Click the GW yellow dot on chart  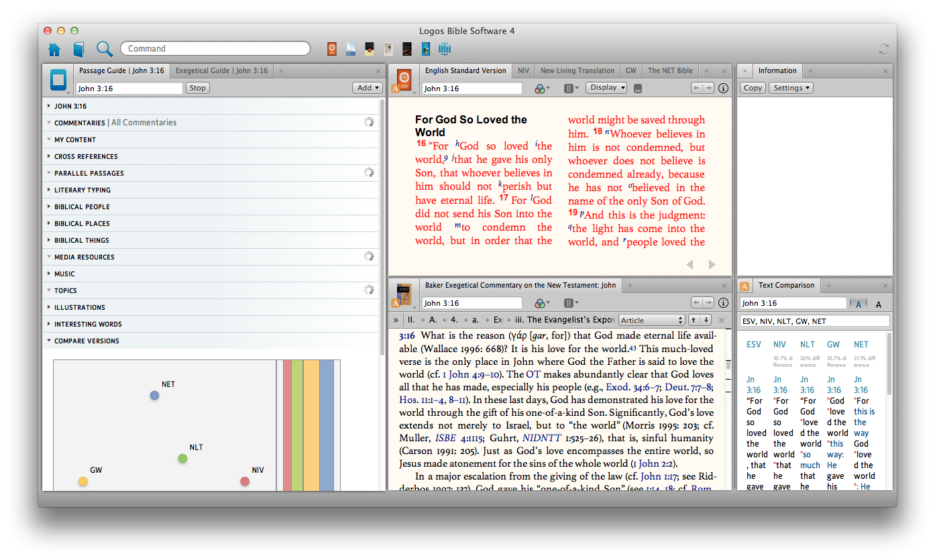83,481
